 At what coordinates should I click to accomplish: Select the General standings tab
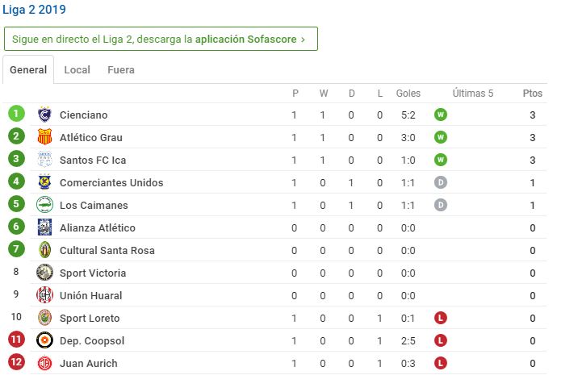28,69
